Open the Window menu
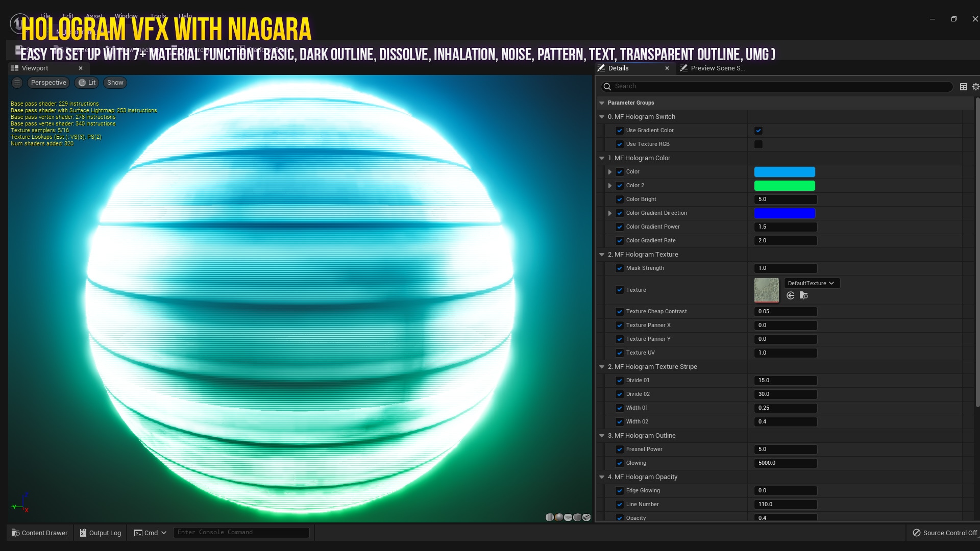 click(x=126, y=16)
